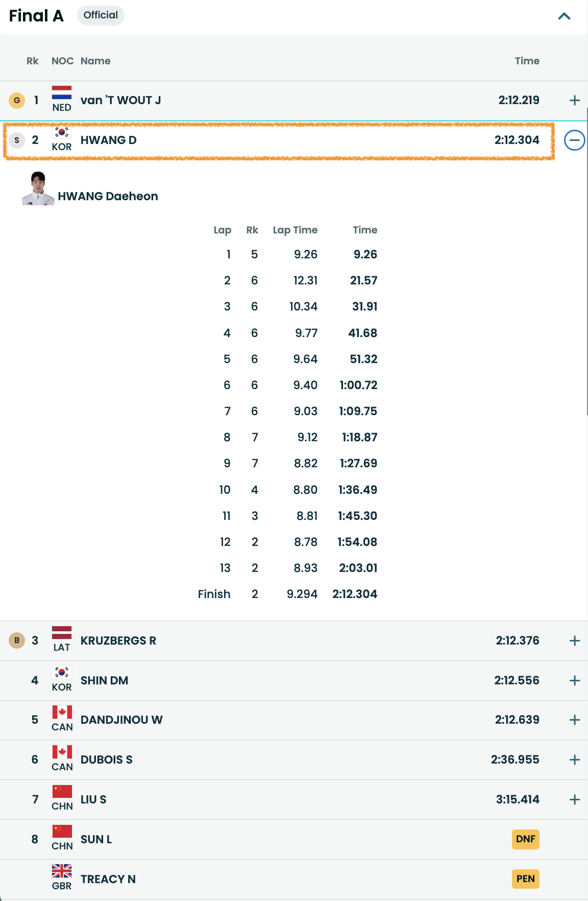Expand LIU S lap details
Viewport: 588px width, 901px height.
(574, 800)
